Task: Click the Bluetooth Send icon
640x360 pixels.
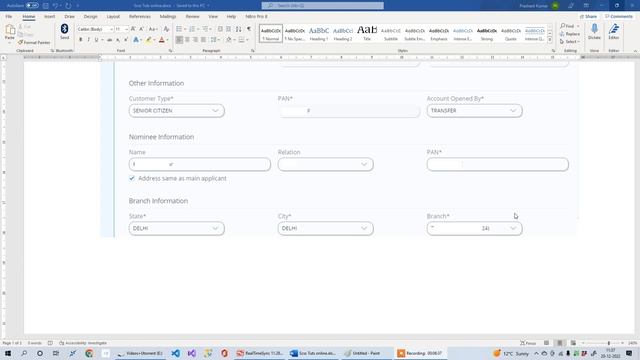Action: (x=64, y=32)
